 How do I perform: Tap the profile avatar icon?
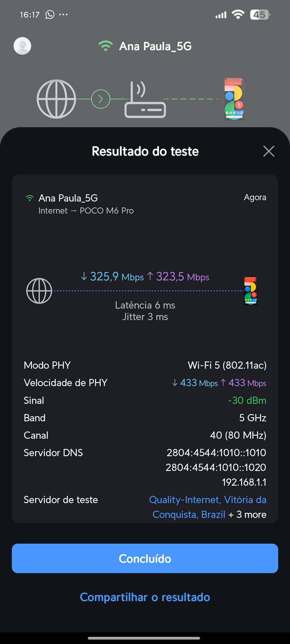[22, 46]
